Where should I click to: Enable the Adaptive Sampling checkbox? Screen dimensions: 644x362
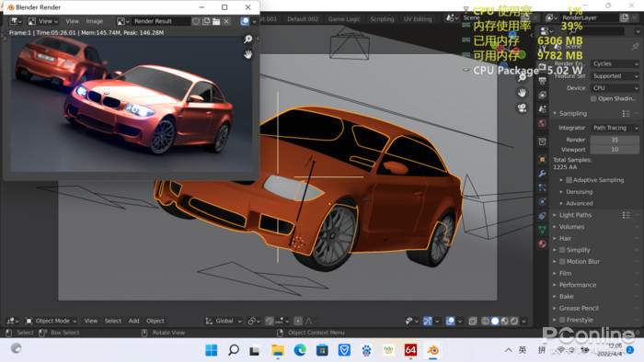tap(569, 180)
